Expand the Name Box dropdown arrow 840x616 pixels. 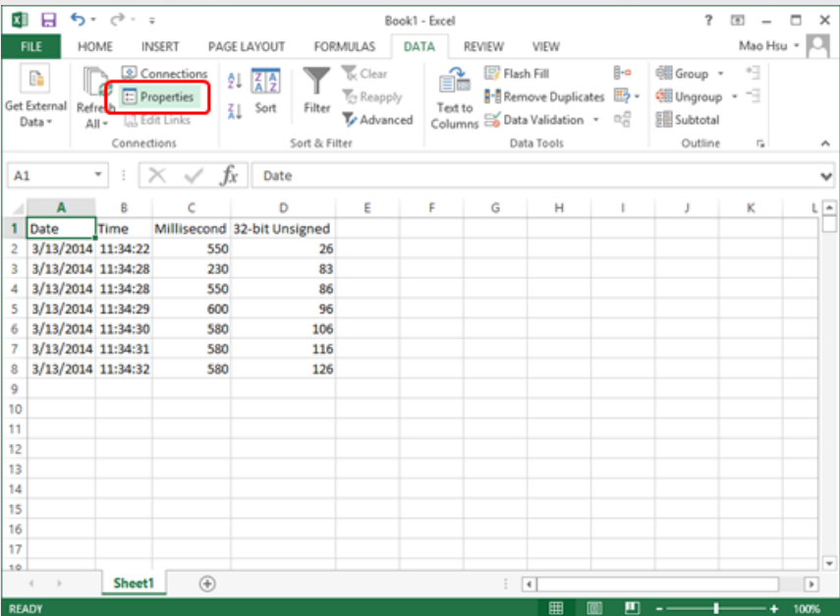[98, 175]
